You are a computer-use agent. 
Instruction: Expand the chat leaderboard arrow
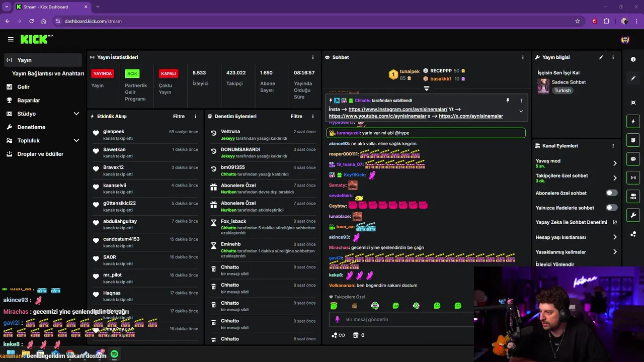426,88
